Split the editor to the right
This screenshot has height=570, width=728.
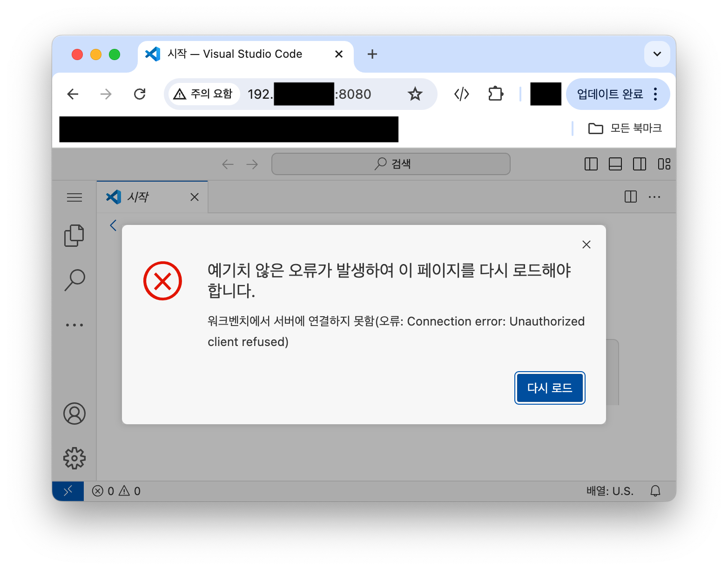tap(631, 197)
